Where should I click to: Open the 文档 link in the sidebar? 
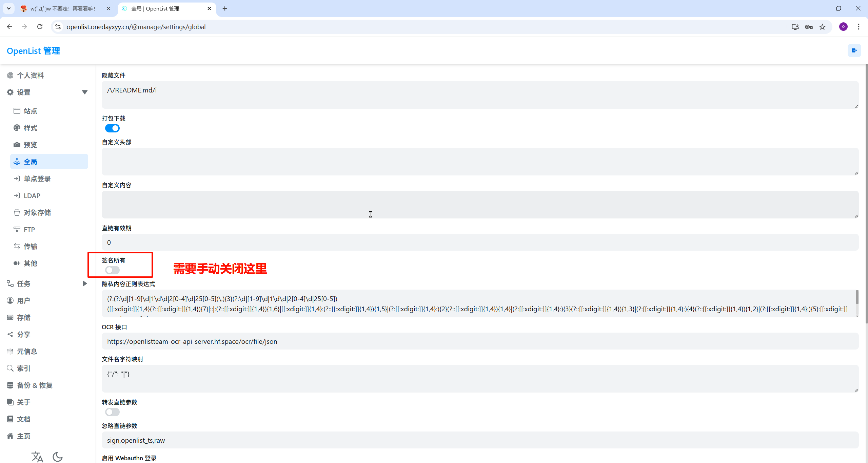pyautogui.click(x=23, y=419)
